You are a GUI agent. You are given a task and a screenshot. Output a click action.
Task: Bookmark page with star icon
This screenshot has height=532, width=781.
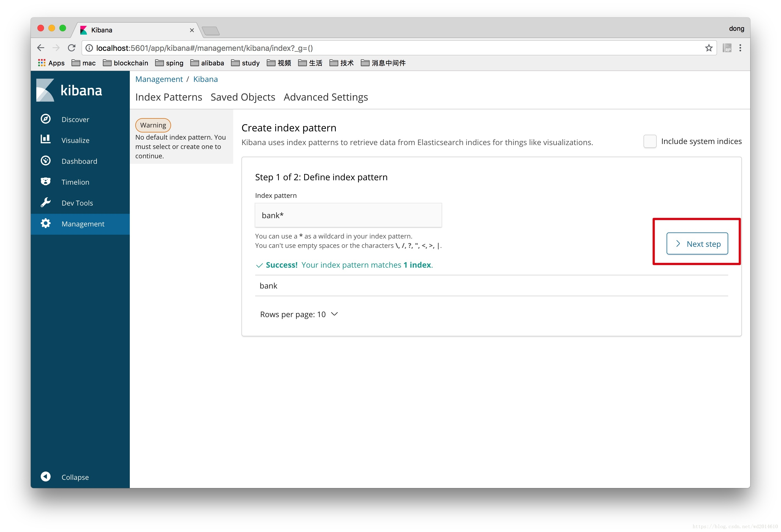tap(709, 48)
